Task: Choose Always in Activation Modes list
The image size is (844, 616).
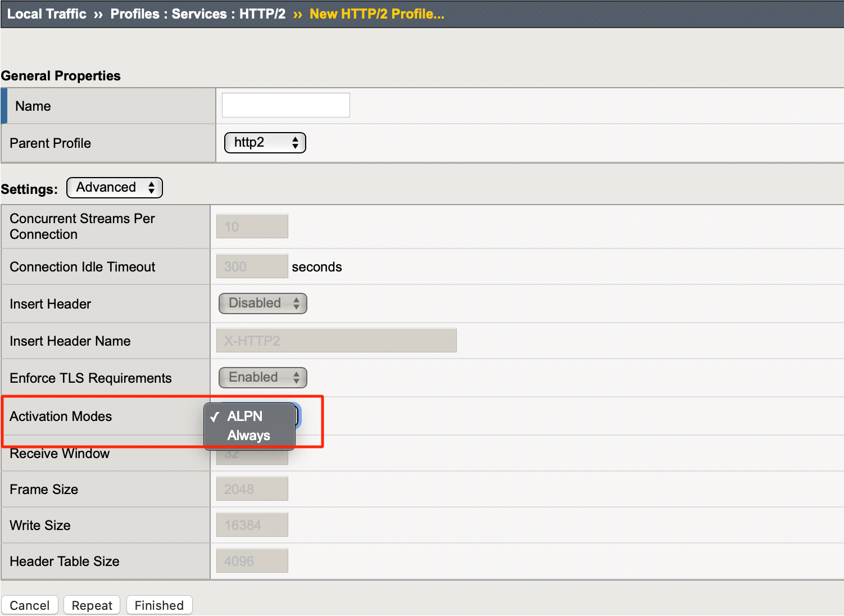Action: pyautogui.click(x=248, y=436)
